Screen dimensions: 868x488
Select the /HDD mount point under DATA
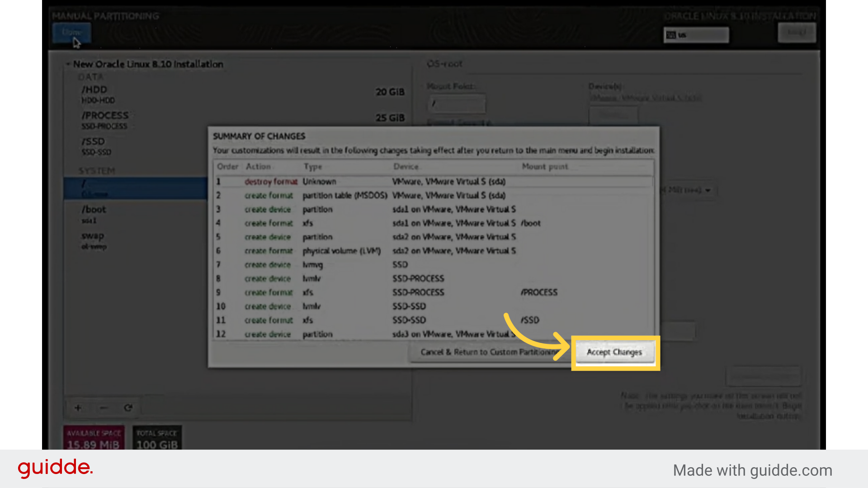tap(94, 89)
